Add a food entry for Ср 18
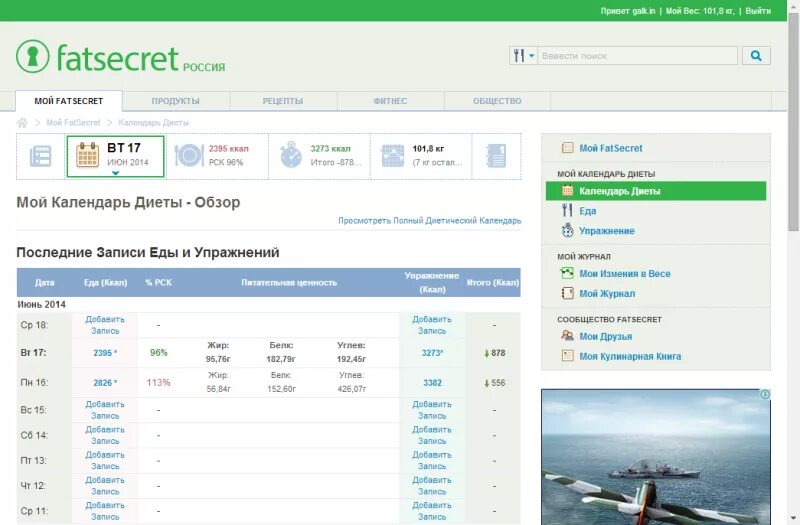Image resolution: width=800 pixels, height=525 pixels. pyautogui.click(x=105, y=325)
